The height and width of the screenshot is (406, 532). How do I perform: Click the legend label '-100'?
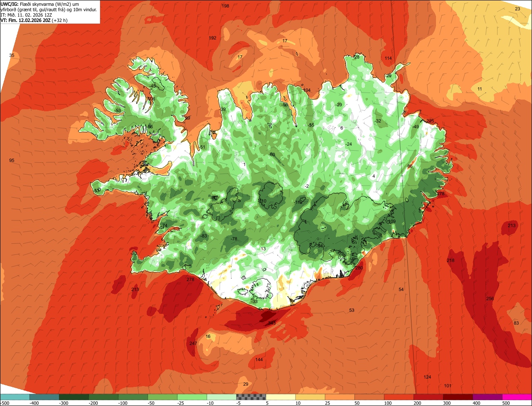tap(123, 403)
